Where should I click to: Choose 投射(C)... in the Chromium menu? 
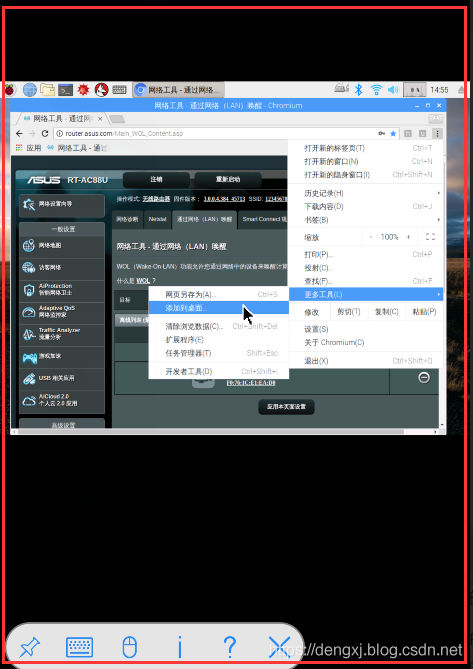[366, 268]
